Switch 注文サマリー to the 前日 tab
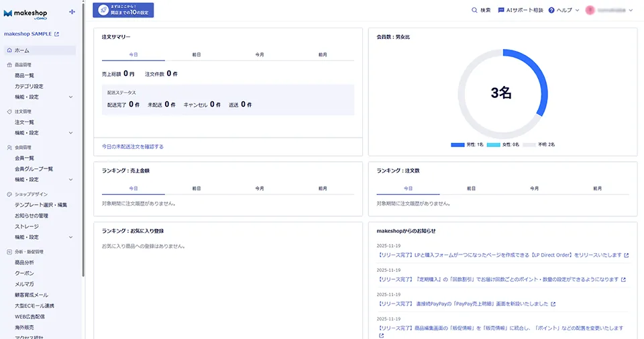The image size is (644, 339). click(x=197, y=54)
